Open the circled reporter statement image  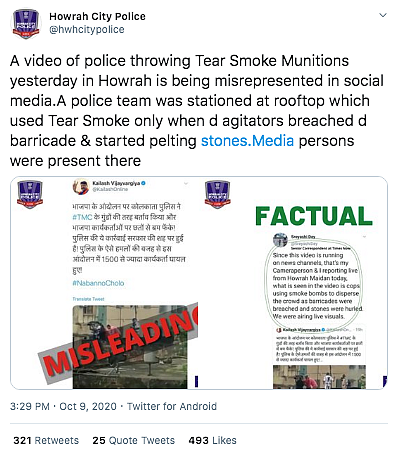click(x=315, y=283)
